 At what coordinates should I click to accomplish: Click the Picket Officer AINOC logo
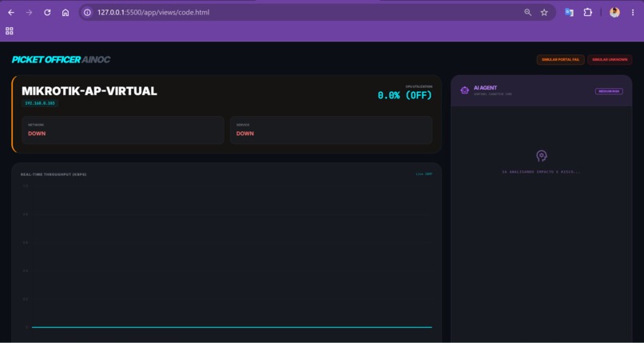[x=61, y=59]
